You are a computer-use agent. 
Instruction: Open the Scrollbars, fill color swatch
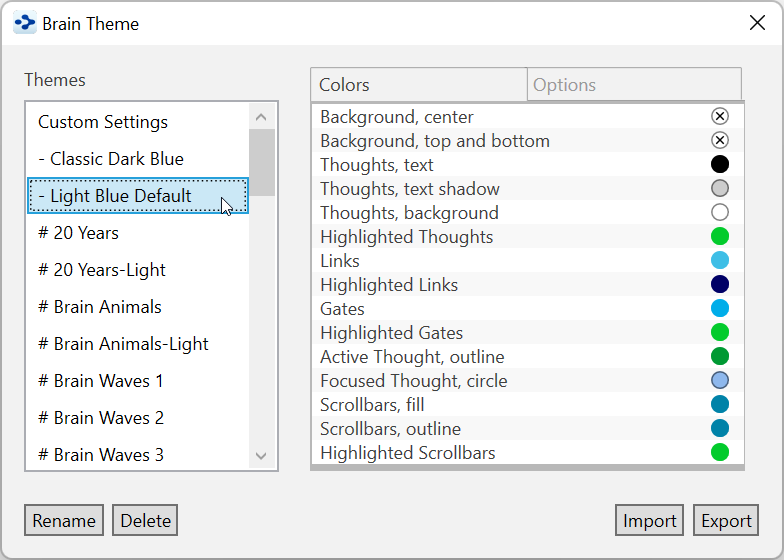[719, 405]
